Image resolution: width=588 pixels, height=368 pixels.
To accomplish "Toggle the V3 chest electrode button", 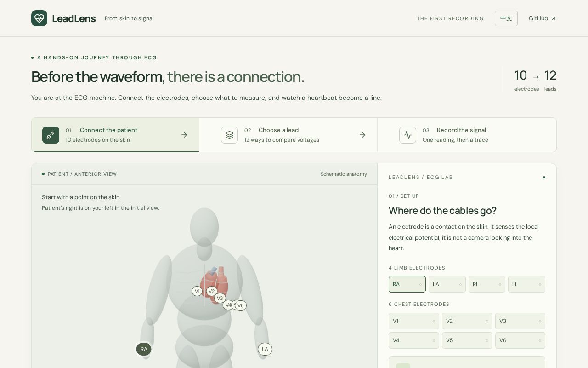I will 520,321.
